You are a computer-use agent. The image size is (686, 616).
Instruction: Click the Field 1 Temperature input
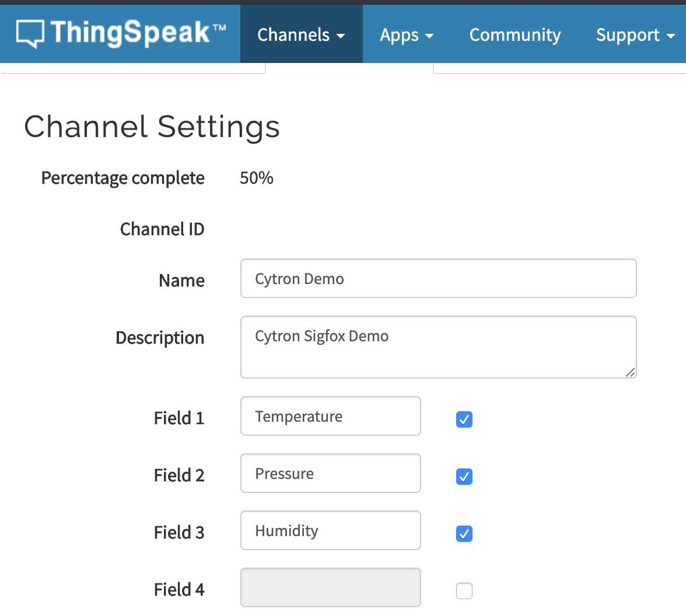[331, 416]
